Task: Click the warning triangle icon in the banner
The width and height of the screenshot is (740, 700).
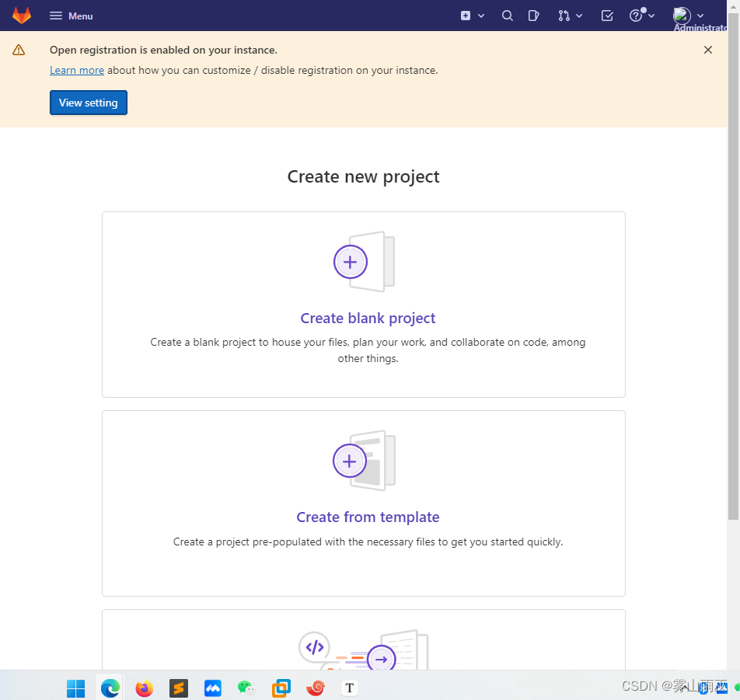Action: (x=19, y=49)
